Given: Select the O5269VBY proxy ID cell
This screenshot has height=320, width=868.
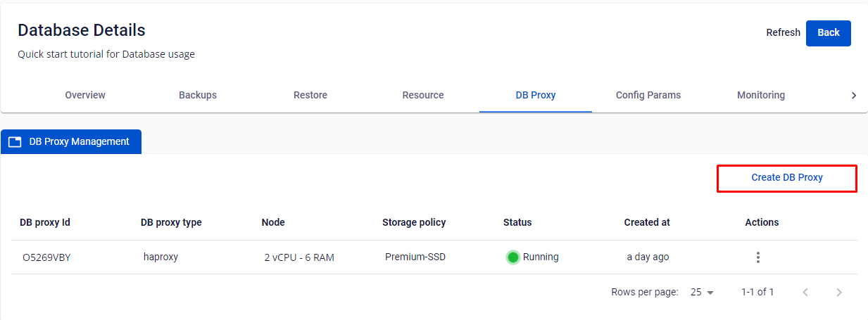Looking at the screenshot, I should point(47,257).
